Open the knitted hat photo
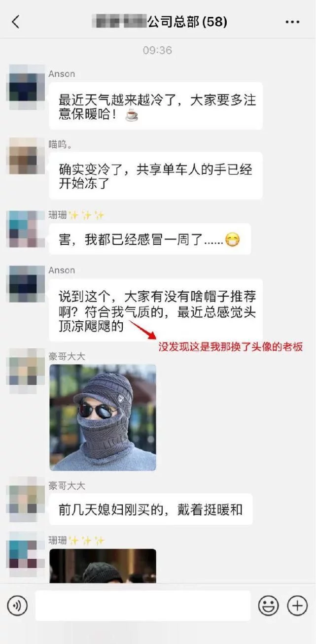The image size is (316, 644). (103, 417)
